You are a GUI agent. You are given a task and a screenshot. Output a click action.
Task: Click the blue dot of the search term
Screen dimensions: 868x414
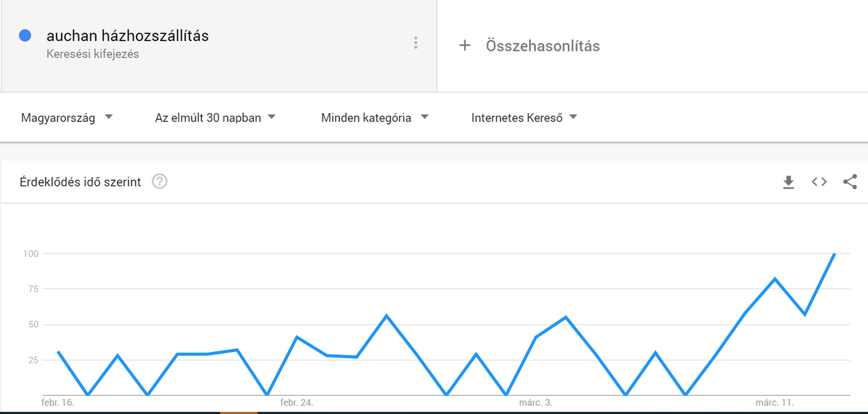pos(25,35)
